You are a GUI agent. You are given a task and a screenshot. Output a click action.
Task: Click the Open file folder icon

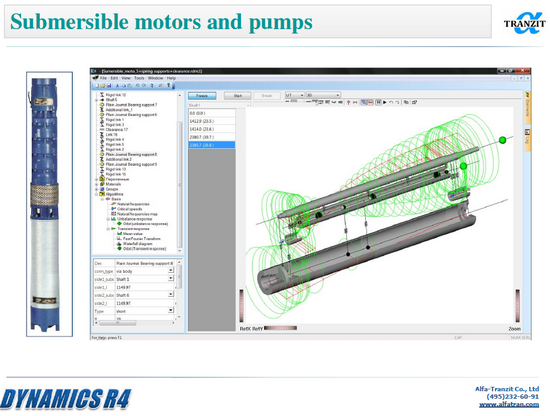pos(102,86)
